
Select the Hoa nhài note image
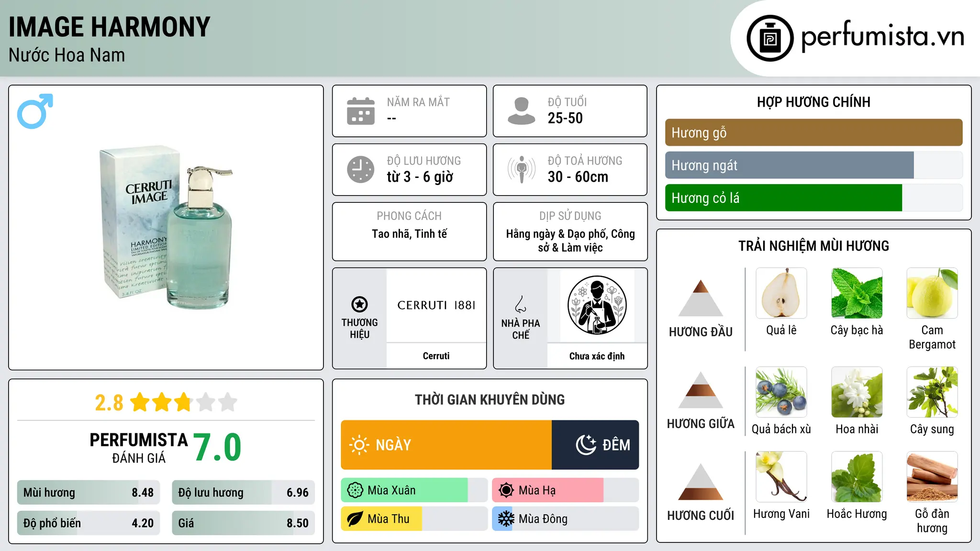click(857, 392)
